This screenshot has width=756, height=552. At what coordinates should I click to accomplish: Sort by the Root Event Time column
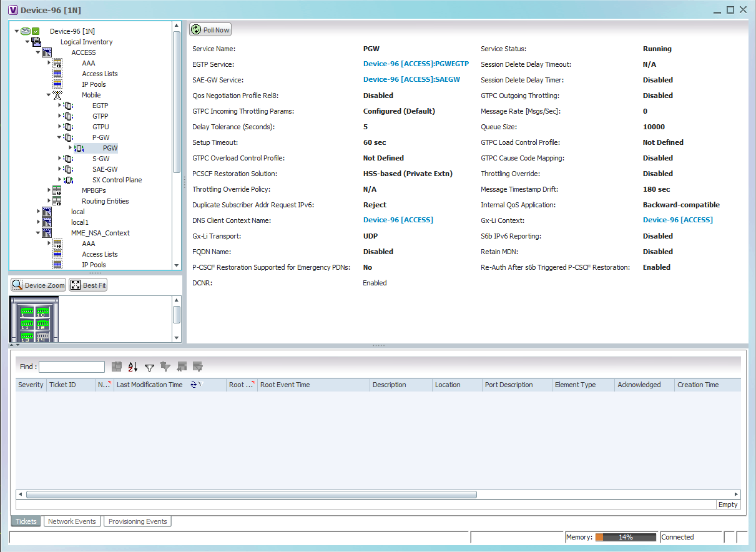pos(313,385)
